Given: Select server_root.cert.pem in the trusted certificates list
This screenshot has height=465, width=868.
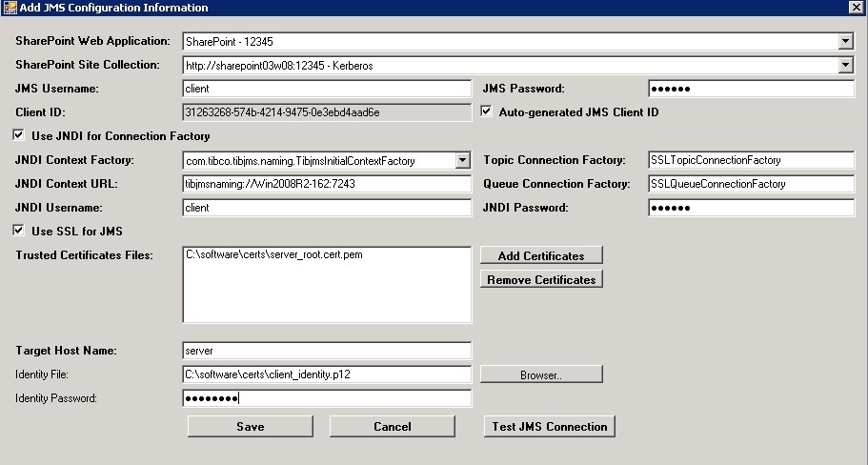Looking at the screenshot, I should point(274,255).
